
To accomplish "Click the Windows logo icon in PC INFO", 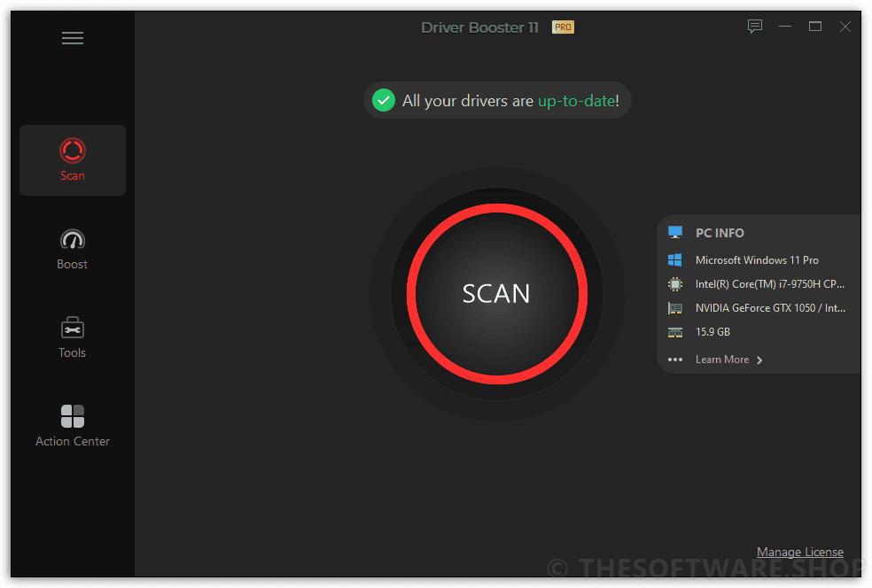I will pos(675,260).
